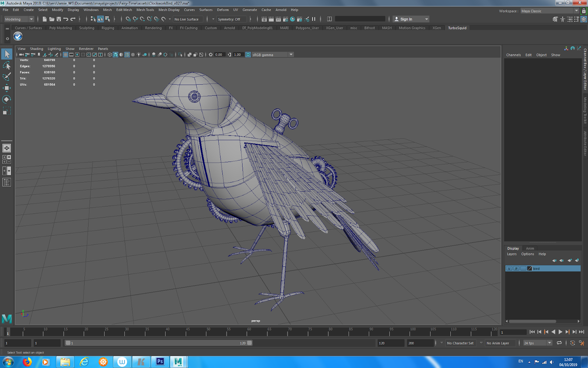Open the sRGB gamma dropdown in the viewport

(290, 54)
